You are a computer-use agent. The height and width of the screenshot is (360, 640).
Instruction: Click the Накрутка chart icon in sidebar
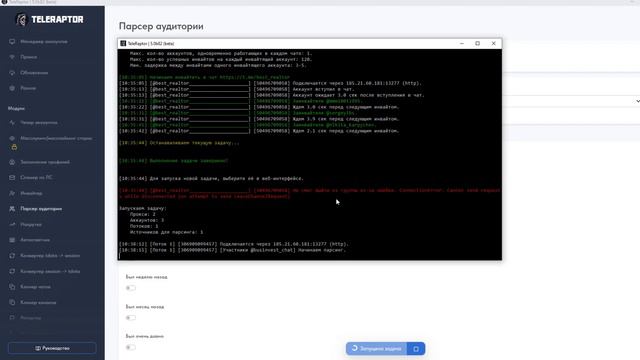12,224
